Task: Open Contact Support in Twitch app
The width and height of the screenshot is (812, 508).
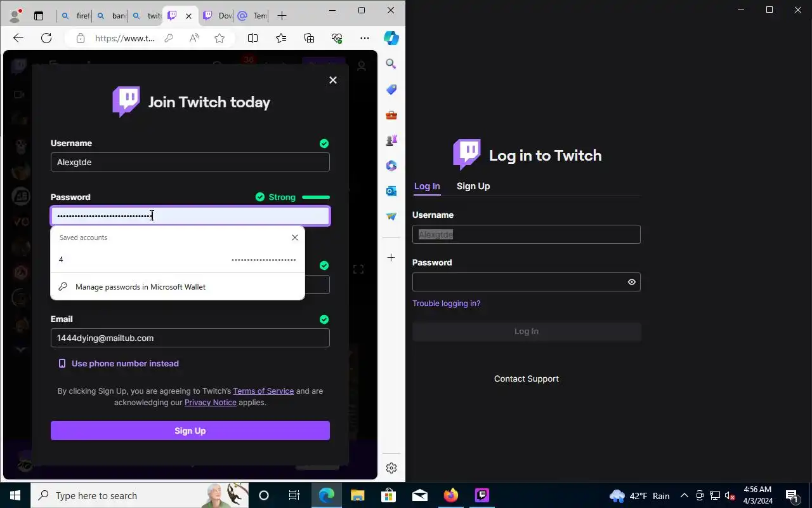Action: pyautogui.click(x=527, y=379)
